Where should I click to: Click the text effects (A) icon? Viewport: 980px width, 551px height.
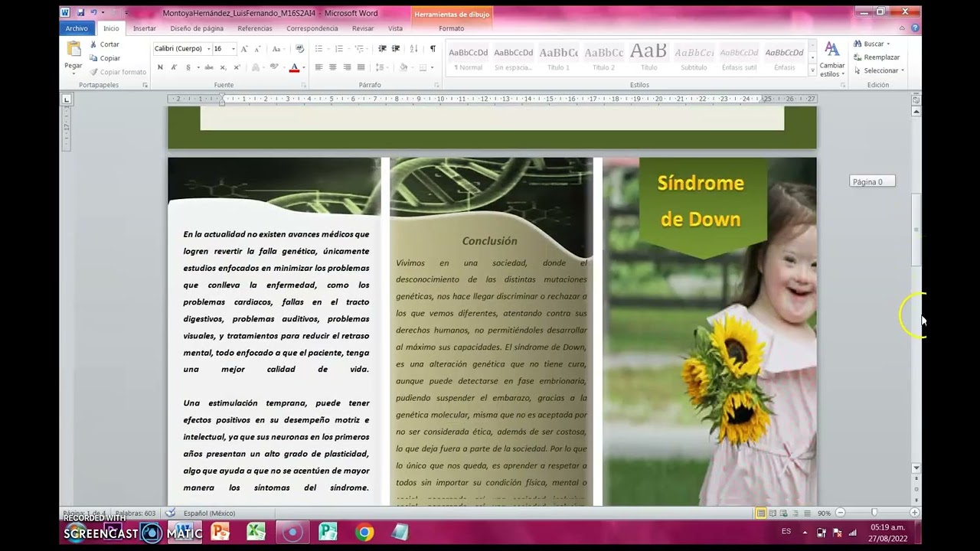(256, 67)
